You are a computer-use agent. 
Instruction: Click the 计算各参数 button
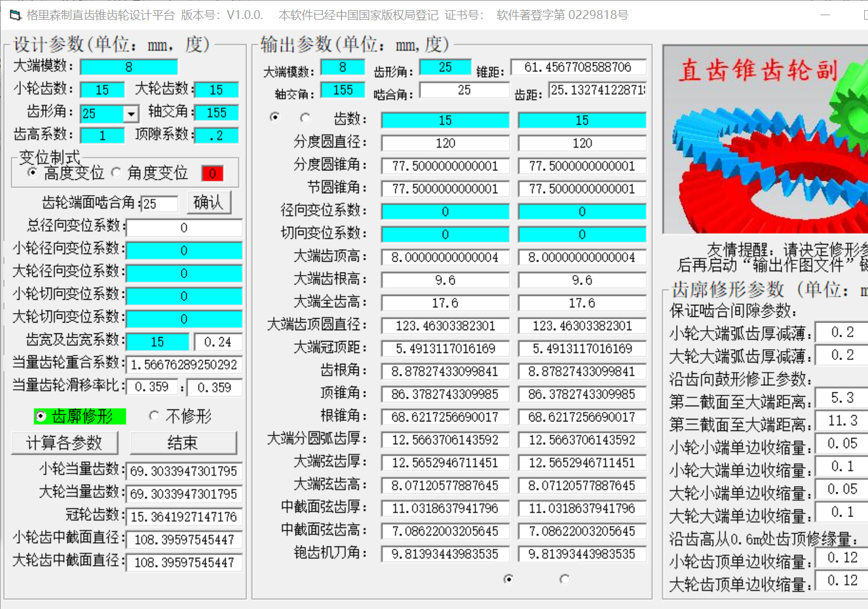(x=63, y=443)
